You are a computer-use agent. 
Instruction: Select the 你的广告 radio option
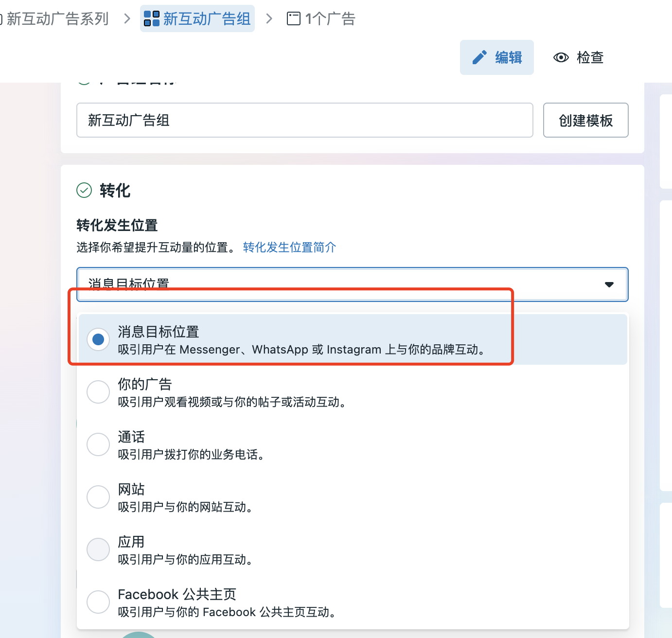[x=98, y=392]
